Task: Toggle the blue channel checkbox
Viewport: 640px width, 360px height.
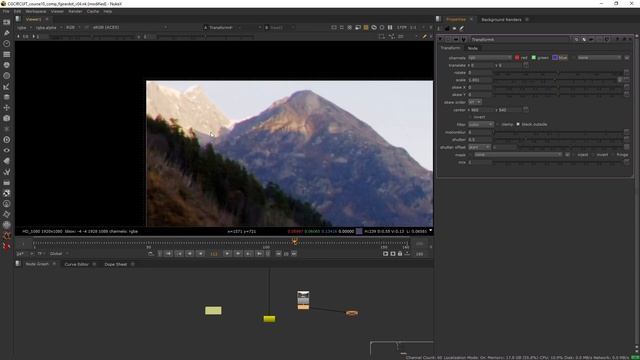Action: pos(555,58)
